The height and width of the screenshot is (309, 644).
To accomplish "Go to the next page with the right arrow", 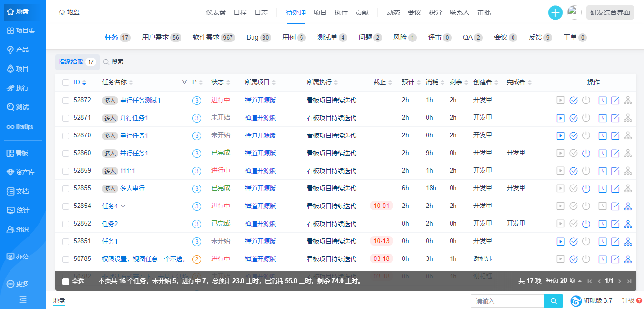I will (620, 281).
